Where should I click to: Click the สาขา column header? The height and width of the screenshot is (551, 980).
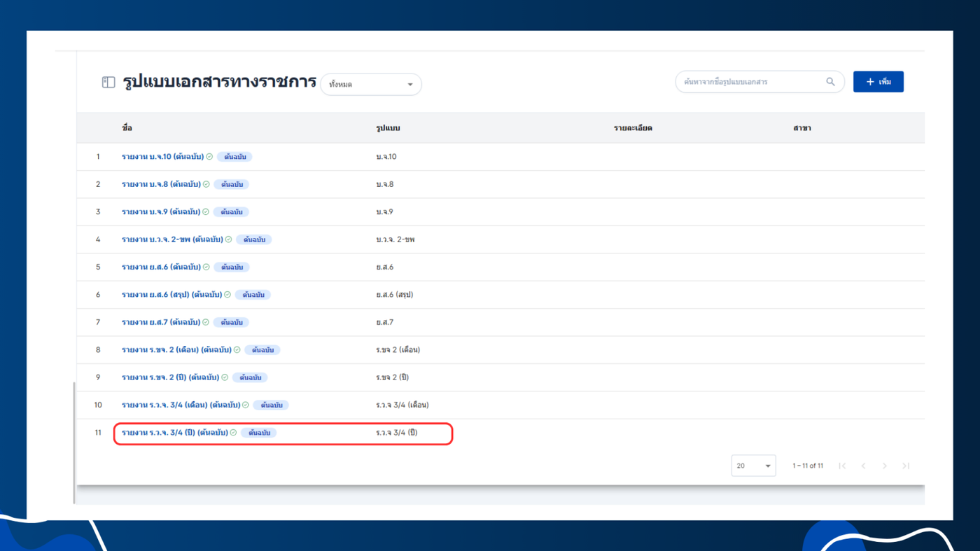point(802,128)
